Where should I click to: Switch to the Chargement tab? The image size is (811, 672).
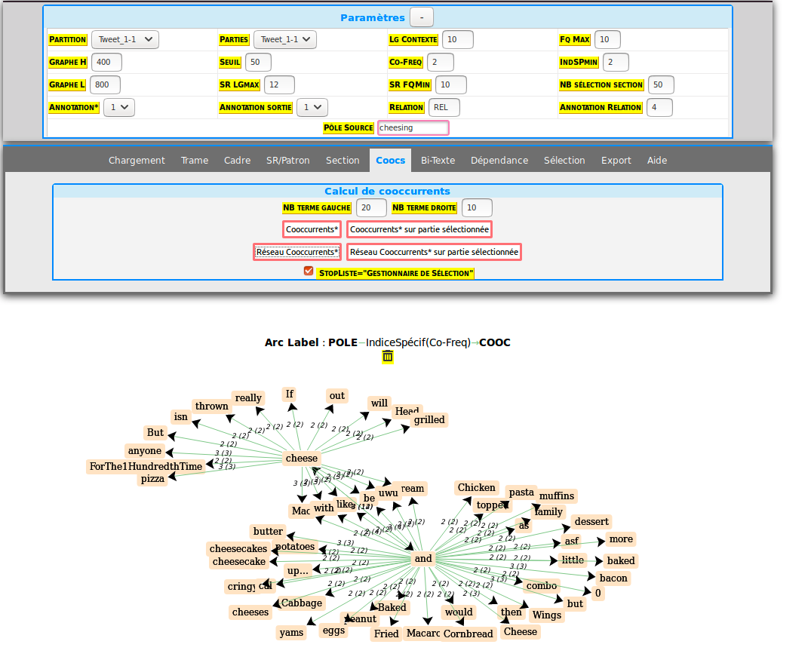[137, 160]
